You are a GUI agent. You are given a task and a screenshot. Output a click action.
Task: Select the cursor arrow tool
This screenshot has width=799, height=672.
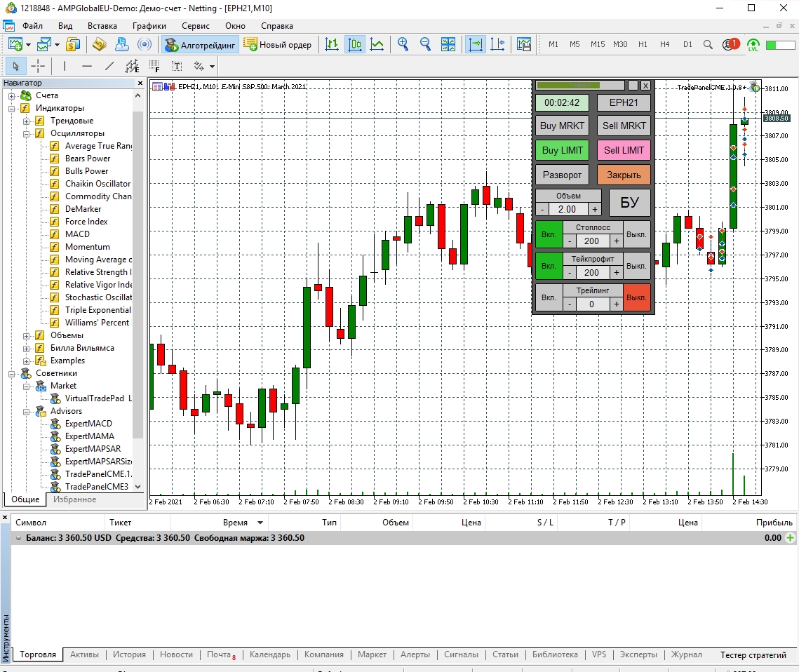point(15,66)
